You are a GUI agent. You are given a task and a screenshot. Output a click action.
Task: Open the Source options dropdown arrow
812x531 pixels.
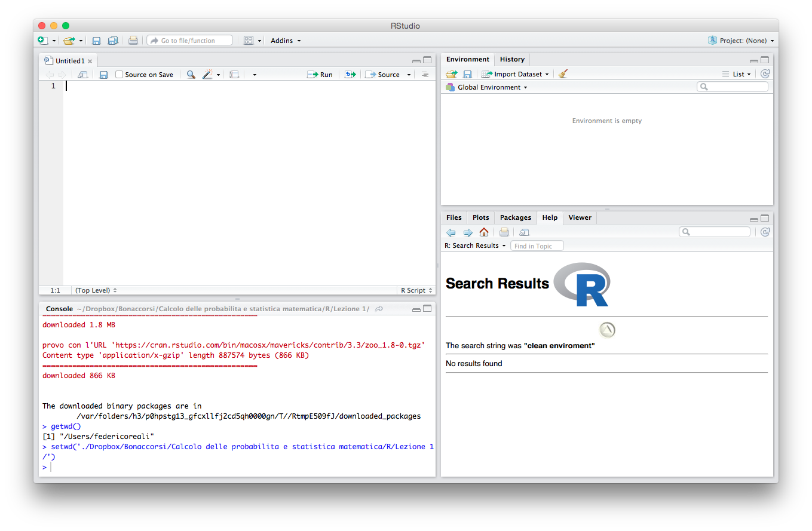click(x=409, y=75)
